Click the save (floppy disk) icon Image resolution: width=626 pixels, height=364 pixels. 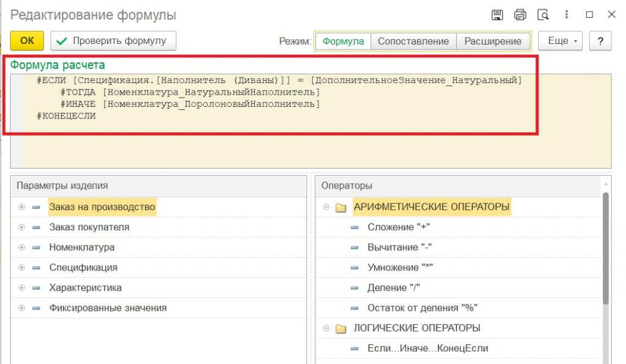(497, 15)
